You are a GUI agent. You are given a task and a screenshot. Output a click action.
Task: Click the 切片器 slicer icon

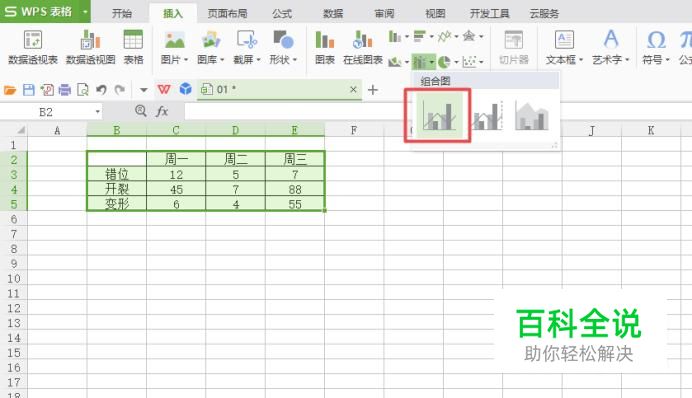[x=514, y=47]
